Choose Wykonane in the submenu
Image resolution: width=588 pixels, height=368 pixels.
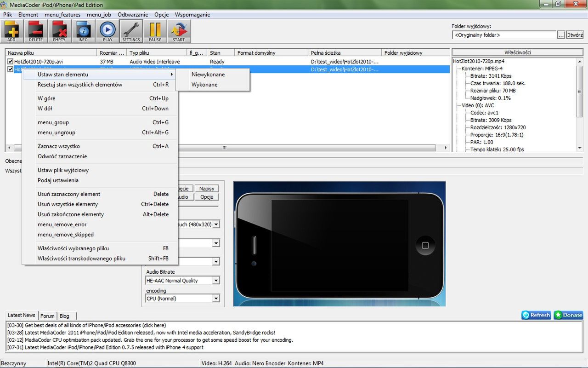pyautogui.click(x=213, y=85)
